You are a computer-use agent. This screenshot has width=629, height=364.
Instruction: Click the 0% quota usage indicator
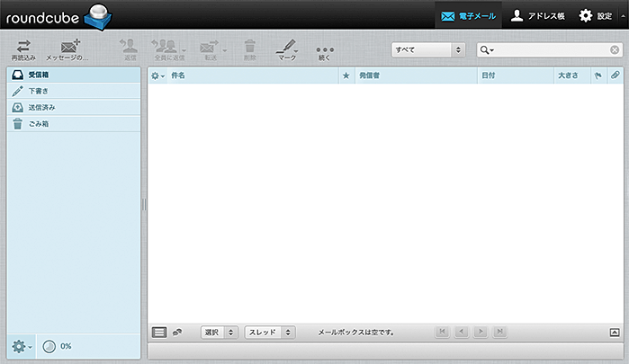[x=58, y=346]
